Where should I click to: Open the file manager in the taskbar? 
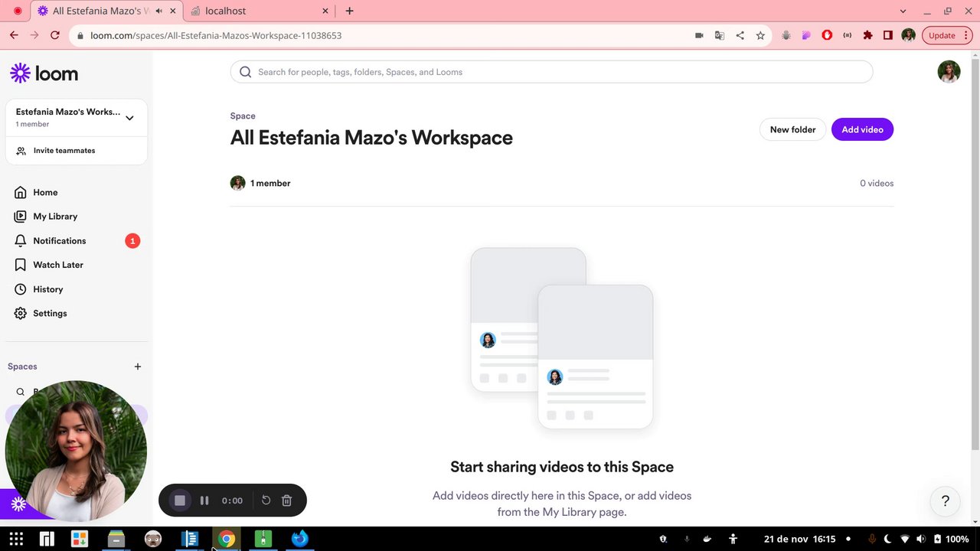click(116, 539)
